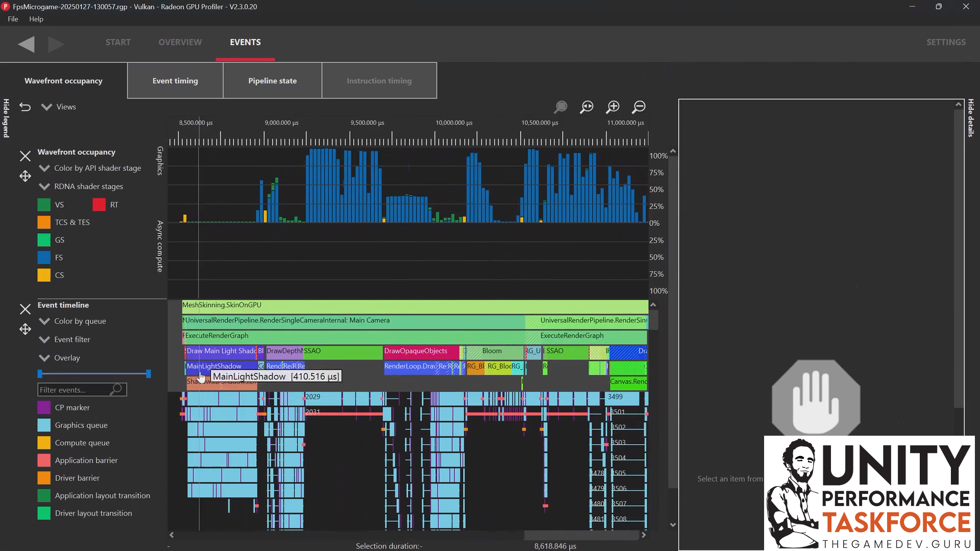This screenshot has height=551, width=980.
Task: Expand the Event filter section
Action: tap(43, 339)
